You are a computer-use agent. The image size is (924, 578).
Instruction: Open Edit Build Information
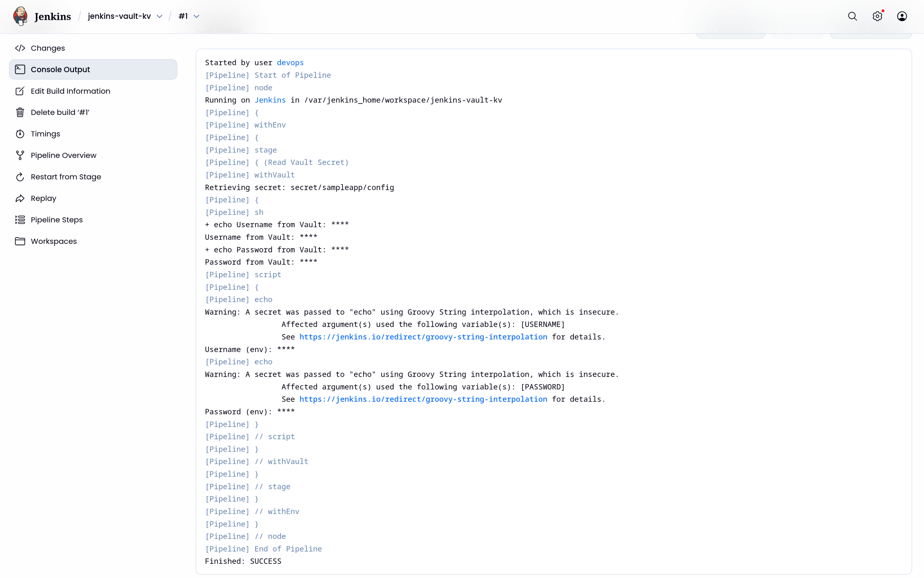pos(70,91)
